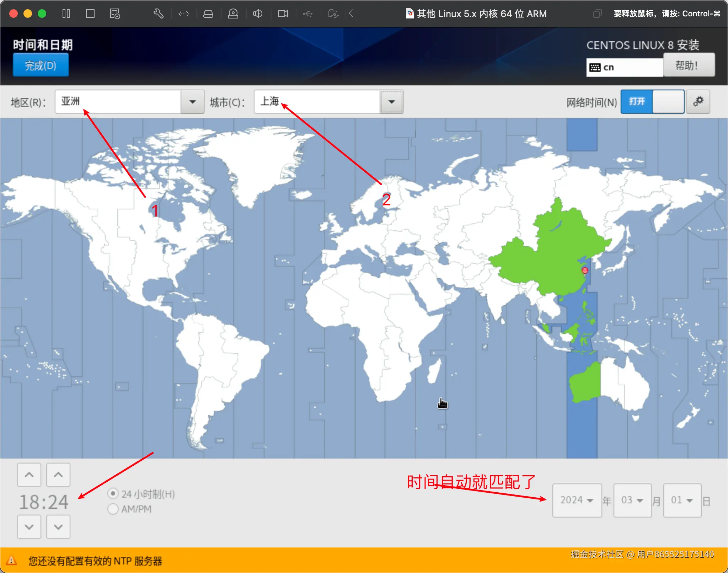The height and width of the screenshot is (573, 728).
Task: Click the 帮助 button
Action: (689, 65)
